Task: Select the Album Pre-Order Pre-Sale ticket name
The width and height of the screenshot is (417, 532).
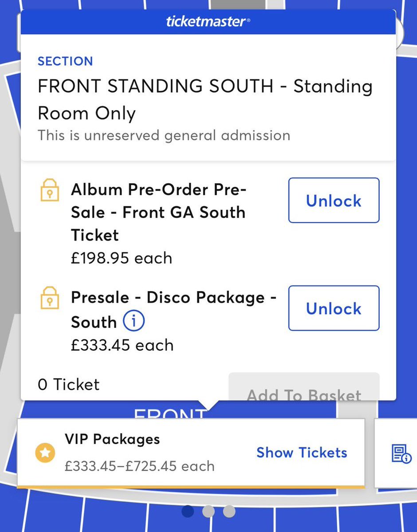Action: (158, 212)
